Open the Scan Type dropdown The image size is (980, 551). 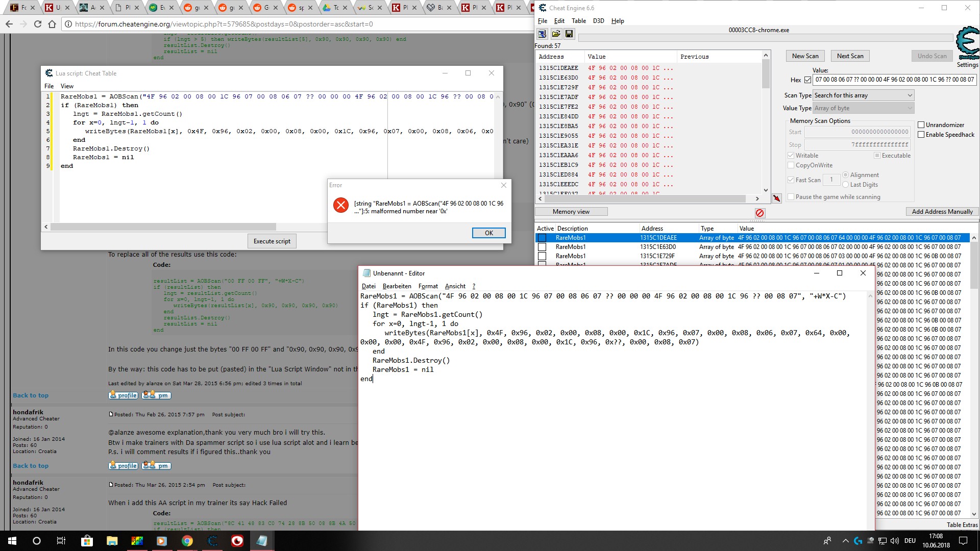863,95
